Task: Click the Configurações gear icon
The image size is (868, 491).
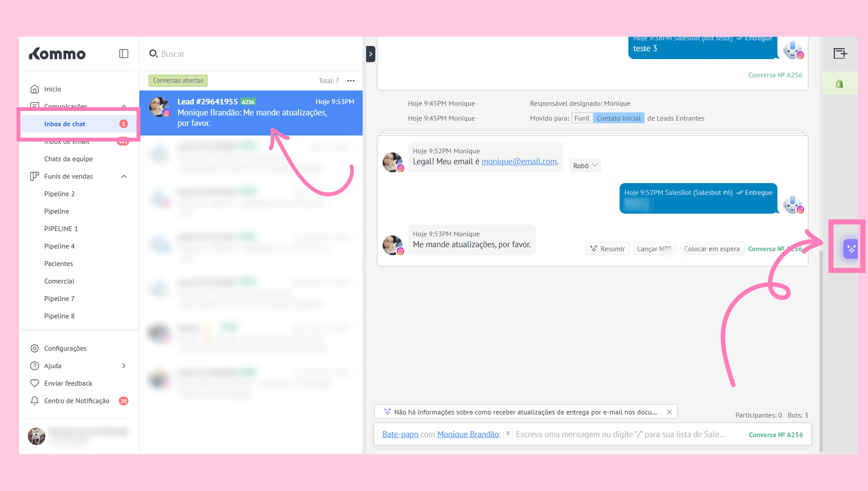Action: click(x=34, y=348)
